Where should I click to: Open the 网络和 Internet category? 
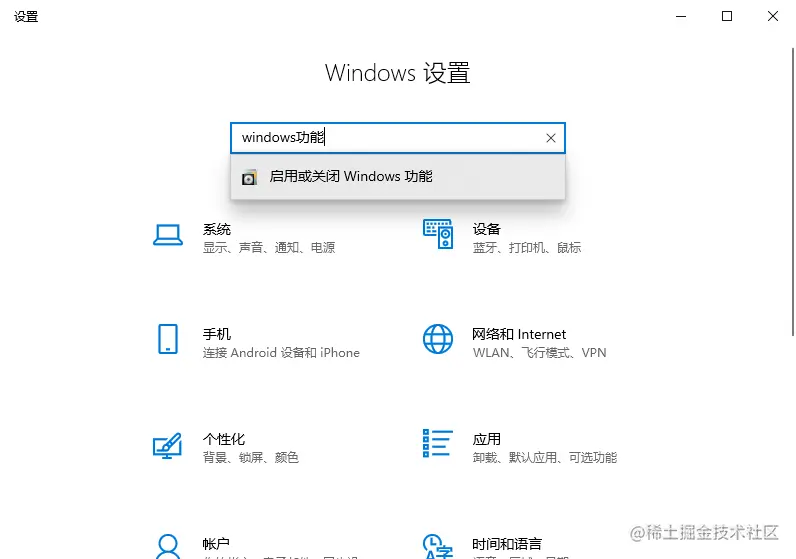(519, 334)
